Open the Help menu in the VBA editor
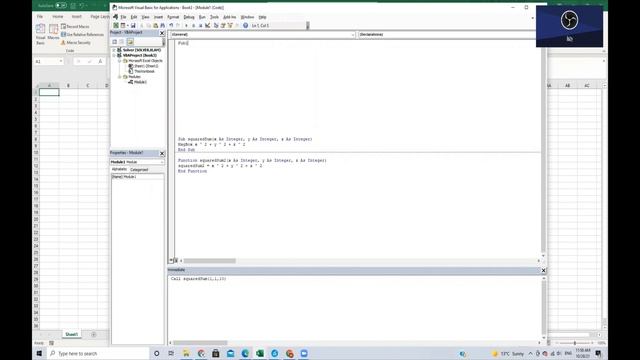The width and height of the screenshot is (640, 360). (x=262, y=17)
